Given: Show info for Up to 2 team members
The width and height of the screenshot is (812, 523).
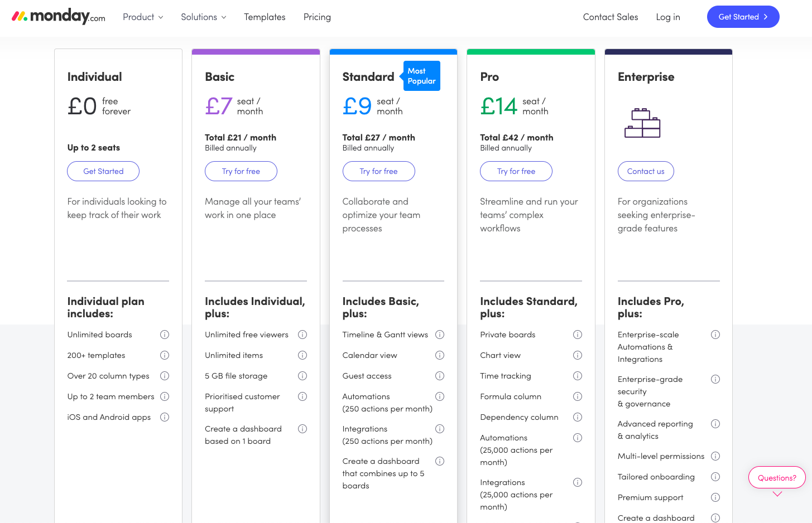Looking at the screenshot, I should coord(165,396).
